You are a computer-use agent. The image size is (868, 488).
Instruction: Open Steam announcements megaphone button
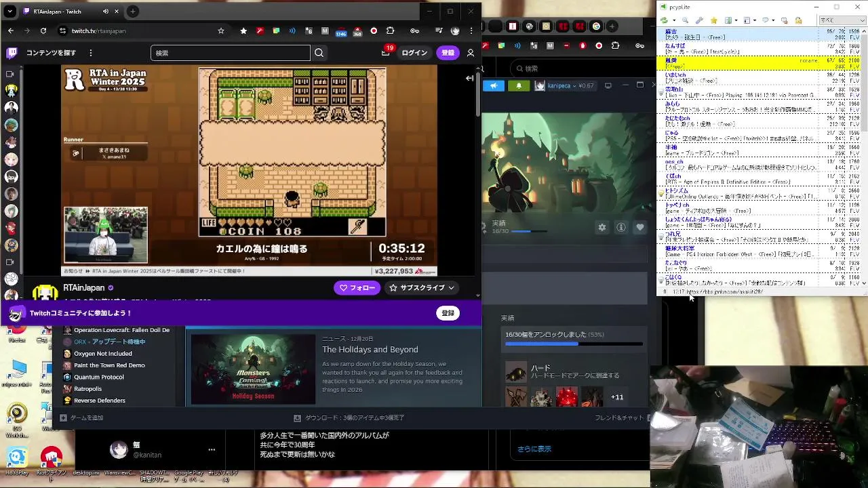[x=494, y=85]
